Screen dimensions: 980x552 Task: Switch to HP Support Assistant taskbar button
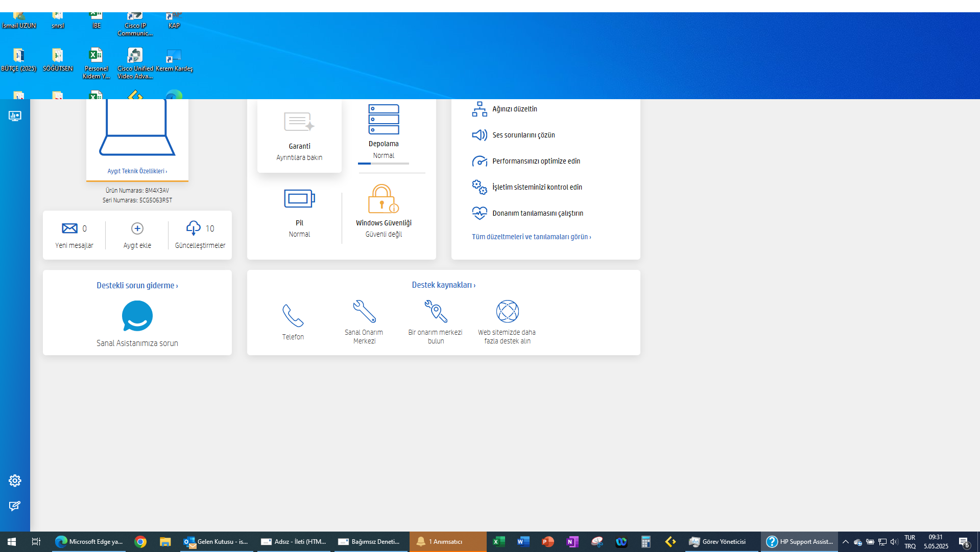800,542
